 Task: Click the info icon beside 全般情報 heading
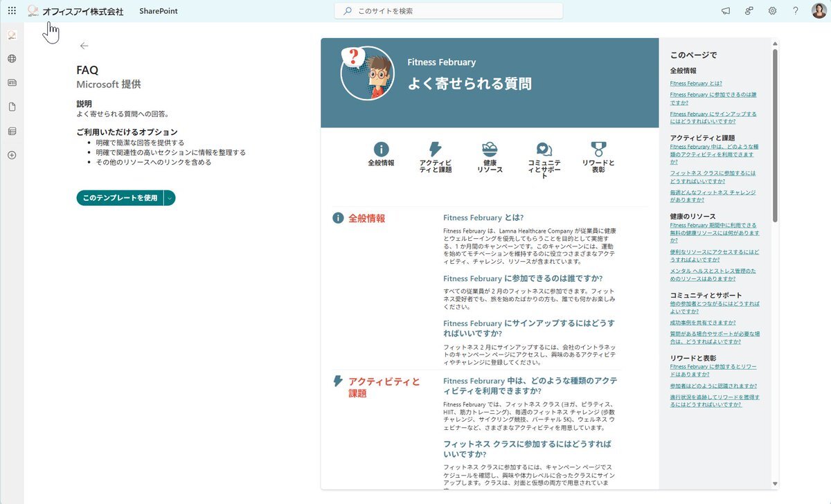[338, 218]
